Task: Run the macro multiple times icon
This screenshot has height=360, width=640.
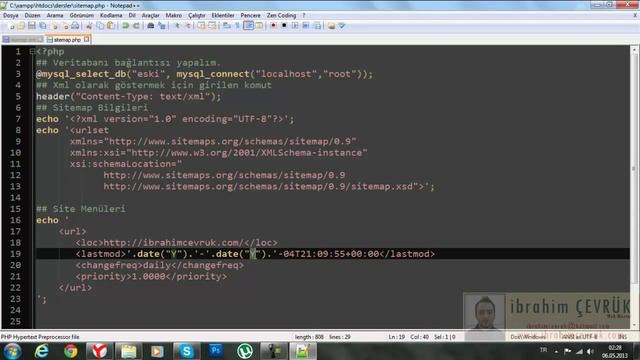Action: click(306, 26)
